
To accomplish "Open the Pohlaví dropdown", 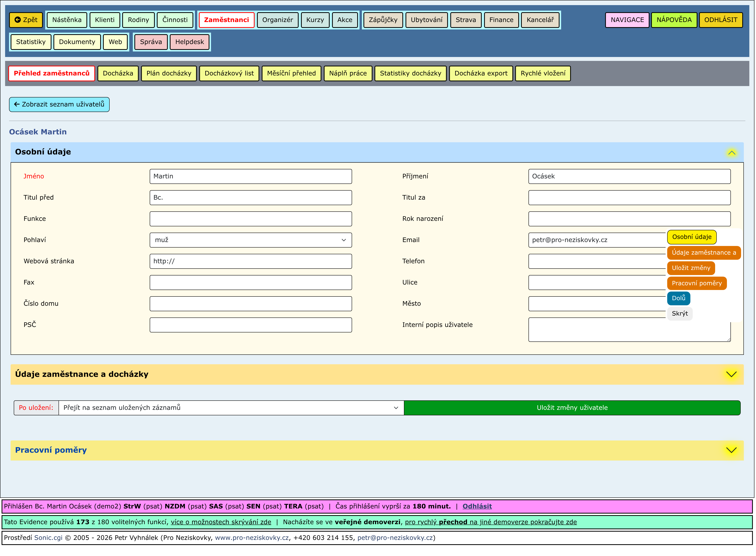I will click(x=251, y=240).
